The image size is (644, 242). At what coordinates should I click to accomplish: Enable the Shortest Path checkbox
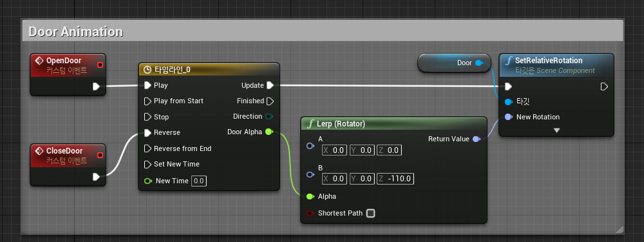click(x=370, y=213)
